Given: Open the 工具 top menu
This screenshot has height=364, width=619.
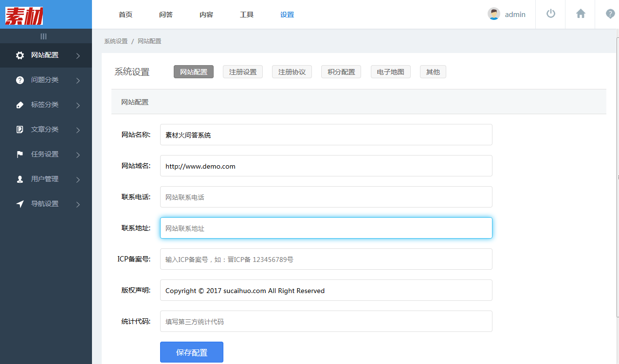Looking at the screenshot, I should (x=247, y=15).
